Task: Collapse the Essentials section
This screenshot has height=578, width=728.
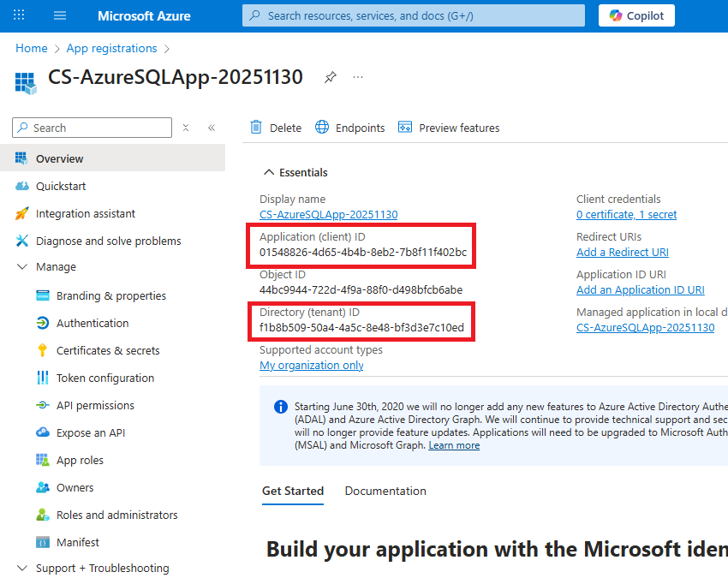Action: (269, 172)
